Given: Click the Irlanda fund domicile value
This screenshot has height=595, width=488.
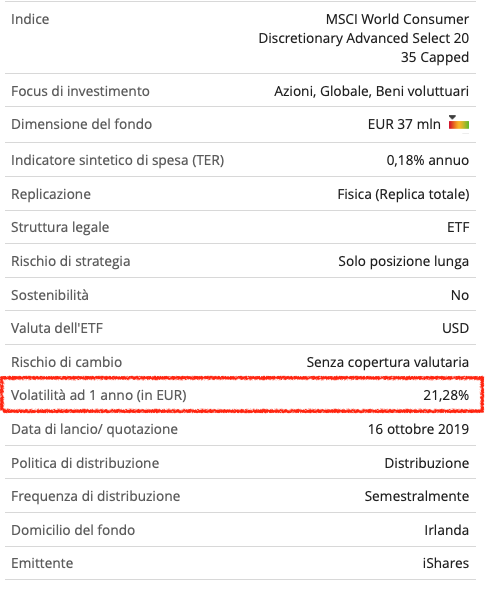Looking at the screenshot, I should 447,530.
